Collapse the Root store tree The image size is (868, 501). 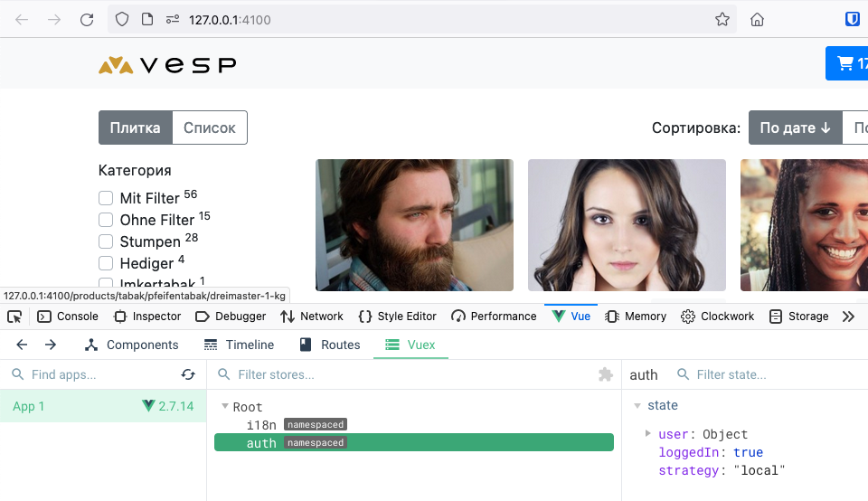point(225,407)
